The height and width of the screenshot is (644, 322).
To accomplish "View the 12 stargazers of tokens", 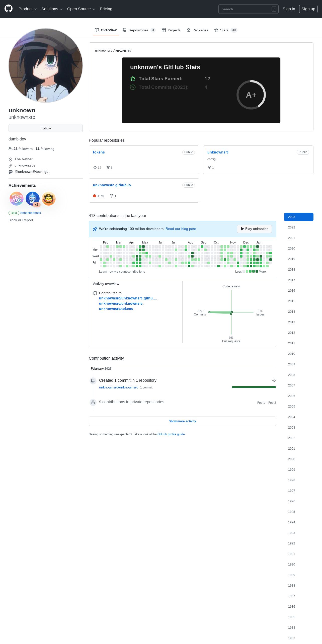I will coord(97,168).
